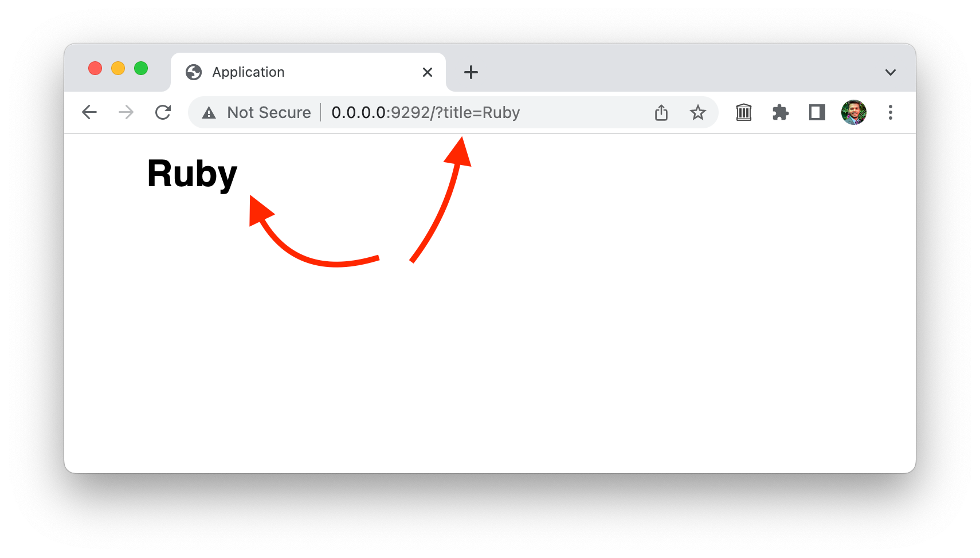Open the share page icon
The width and height of the screenshot is (980, 558).
tap(661, 112)
